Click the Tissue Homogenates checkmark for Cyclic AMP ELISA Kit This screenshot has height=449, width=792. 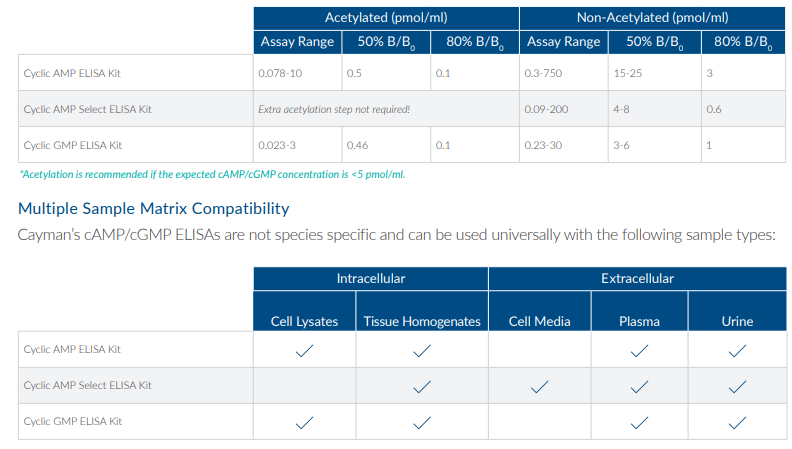click(x=421, y=350)
